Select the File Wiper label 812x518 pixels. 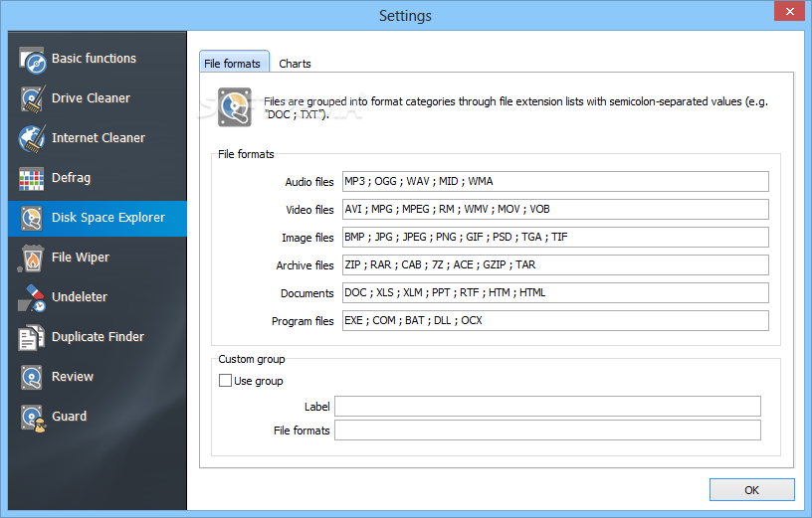pos(81,258)
